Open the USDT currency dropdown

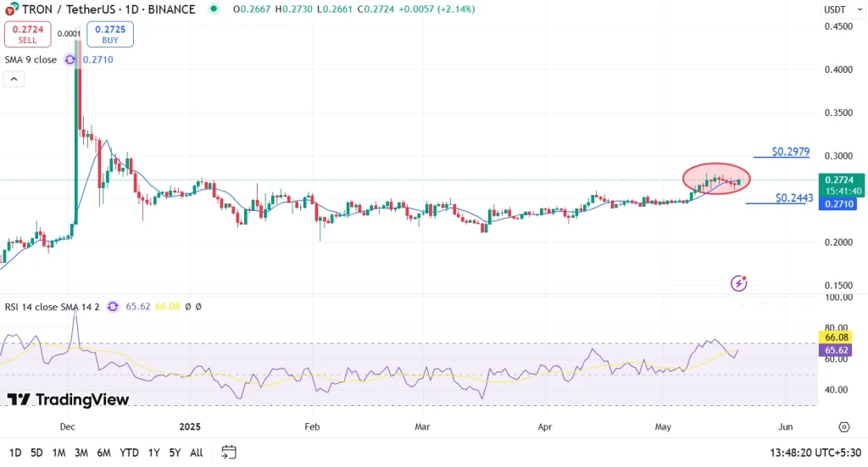point(843,9)
